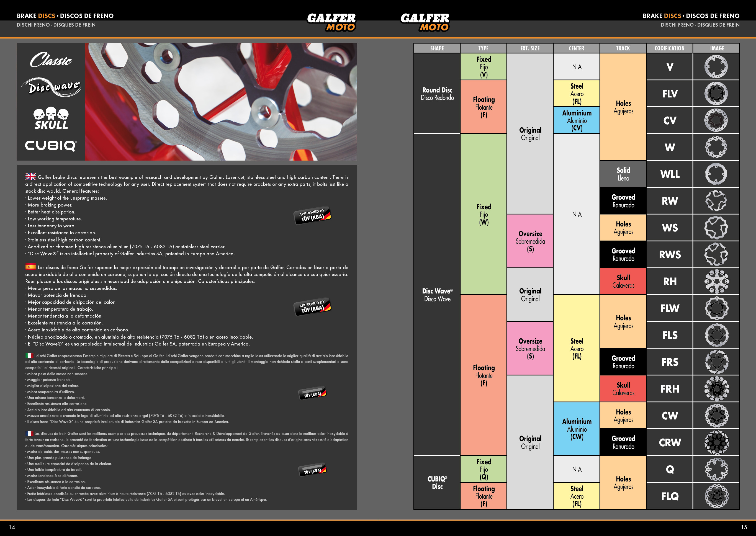Viewport: 756px width, 536px height.
Task: Click the left-page Galfer Moto logo
Action: [x=331, y=22]
